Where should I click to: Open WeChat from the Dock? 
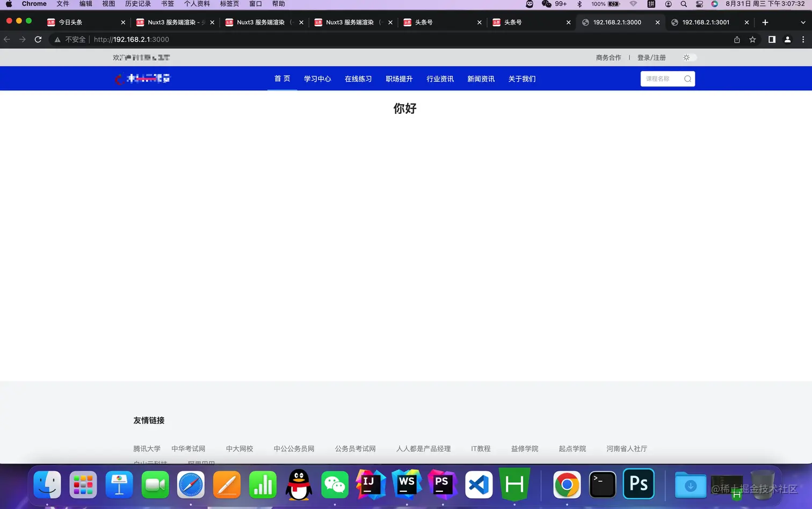point(335,485)
